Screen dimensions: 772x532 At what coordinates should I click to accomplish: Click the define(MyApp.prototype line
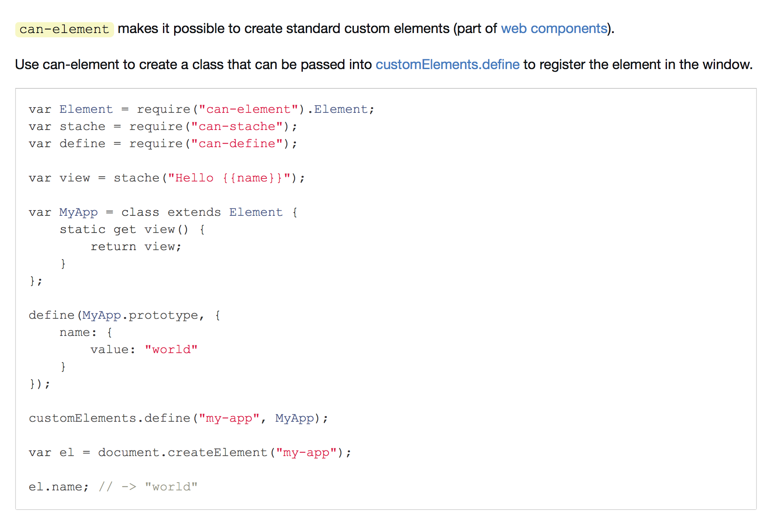[x=124, y=316]
